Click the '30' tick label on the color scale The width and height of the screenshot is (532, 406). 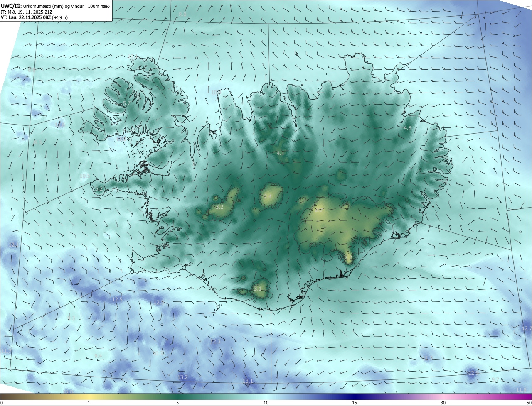pos(443,403)
